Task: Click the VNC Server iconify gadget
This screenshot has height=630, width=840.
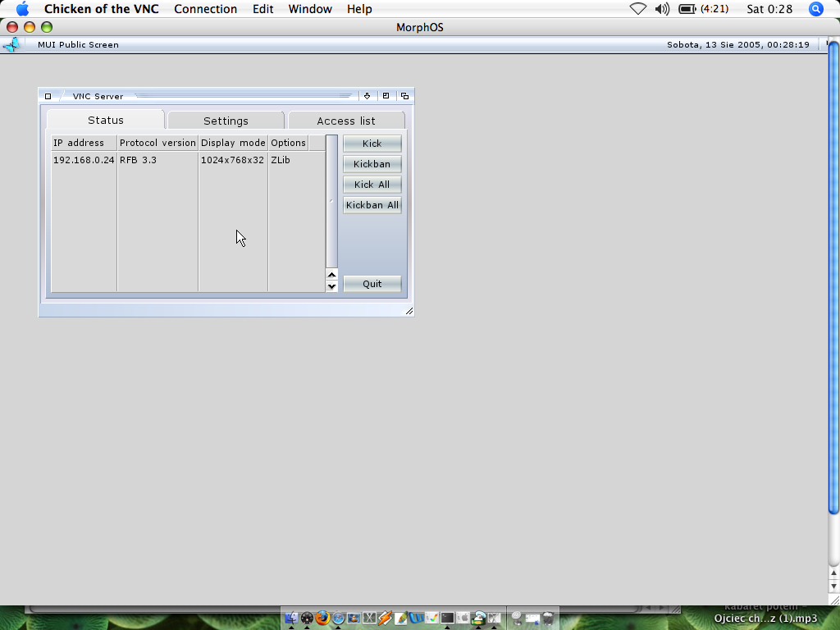Action: 367,96
